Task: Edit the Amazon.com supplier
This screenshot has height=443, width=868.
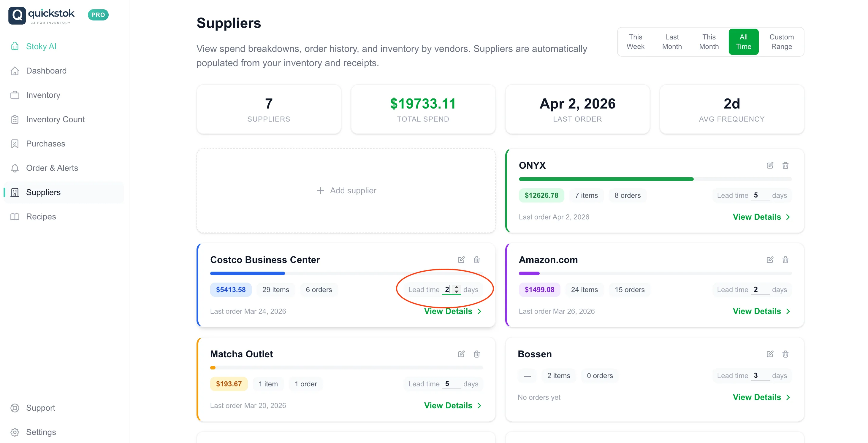Action: [x=770, y=259]
